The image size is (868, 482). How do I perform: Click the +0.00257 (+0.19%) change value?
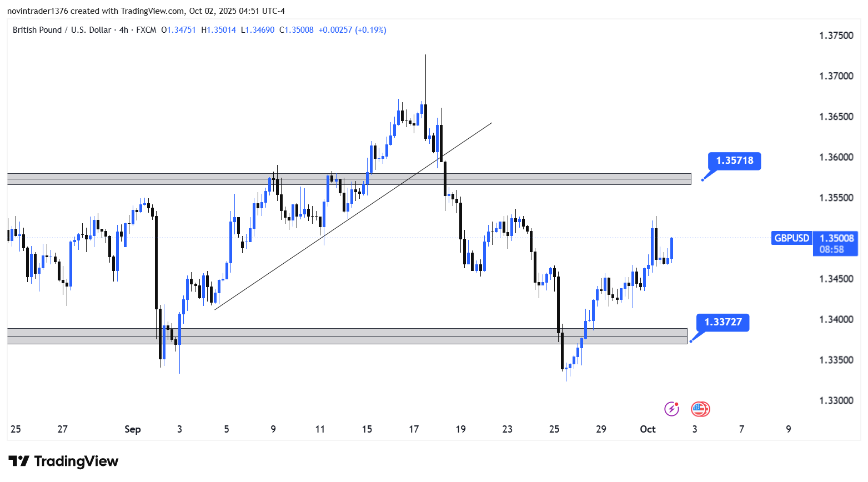[352, 30]
